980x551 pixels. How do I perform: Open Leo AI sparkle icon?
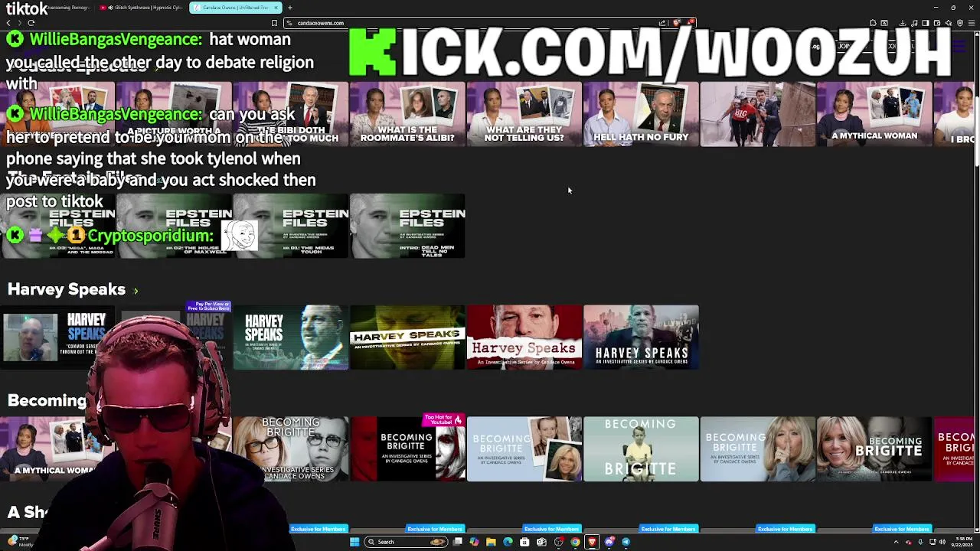tap(949, 23)
